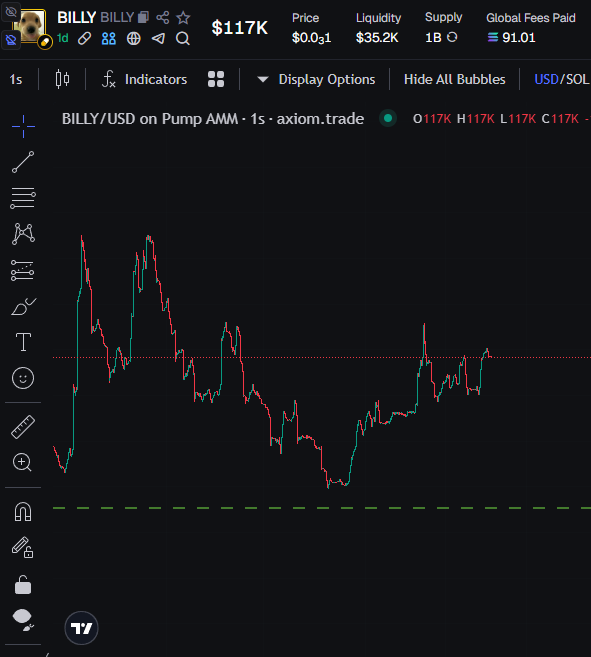
Task: Click the Price $0.0₃1 value
Action: click(x=311, y=38)
